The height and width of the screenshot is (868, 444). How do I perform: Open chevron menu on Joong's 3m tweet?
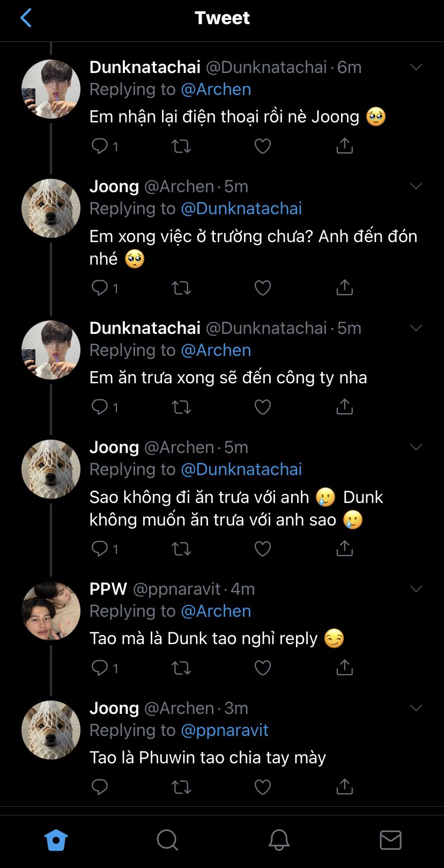416,708
